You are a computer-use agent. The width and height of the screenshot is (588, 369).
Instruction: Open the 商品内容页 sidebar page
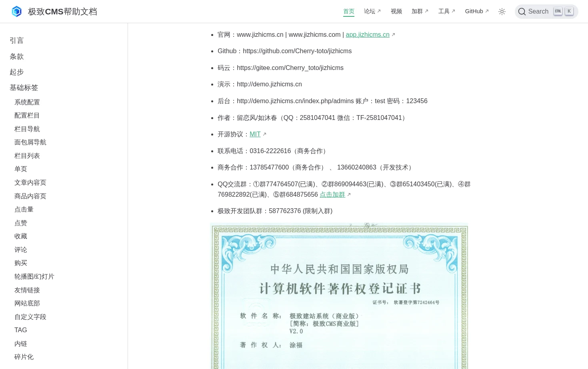pos(30,196)
